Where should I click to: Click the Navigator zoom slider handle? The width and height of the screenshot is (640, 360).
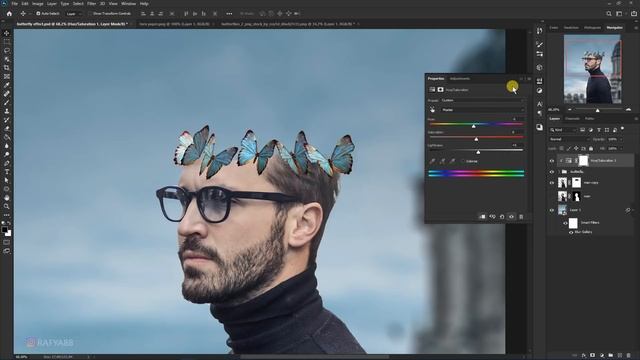pyautogui.click(x=598, y=110)
